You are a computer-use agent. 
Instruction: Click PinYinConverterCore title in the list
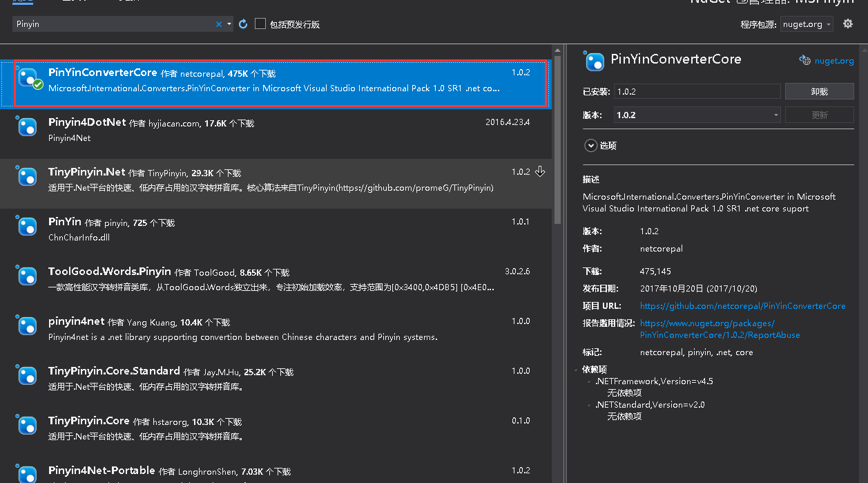coord(103,72)
